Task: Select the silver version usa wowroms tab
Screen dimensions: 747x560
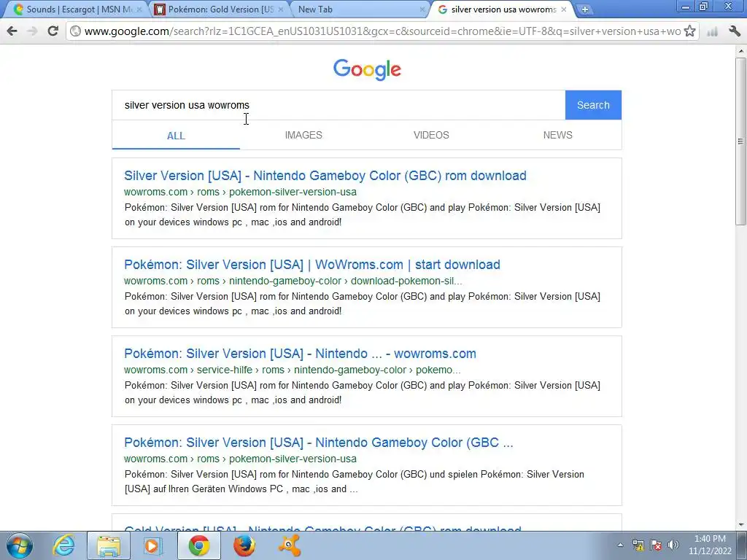Action: point(501,9)
